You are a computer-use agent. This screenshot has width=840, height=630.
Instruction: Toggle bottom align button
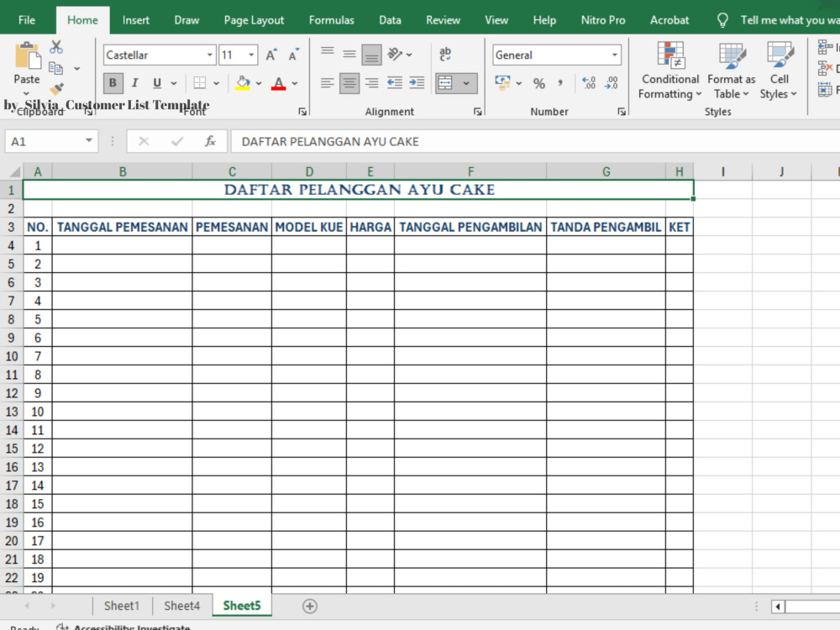coord(372,55)
